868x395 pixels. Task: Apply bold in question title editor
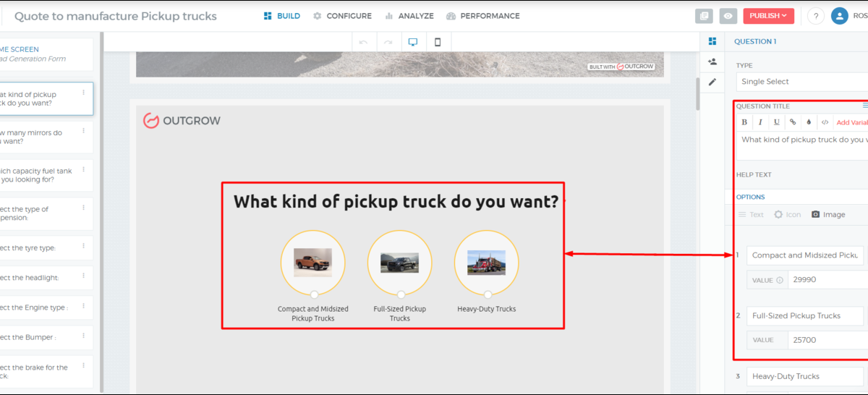coord(744,122)
